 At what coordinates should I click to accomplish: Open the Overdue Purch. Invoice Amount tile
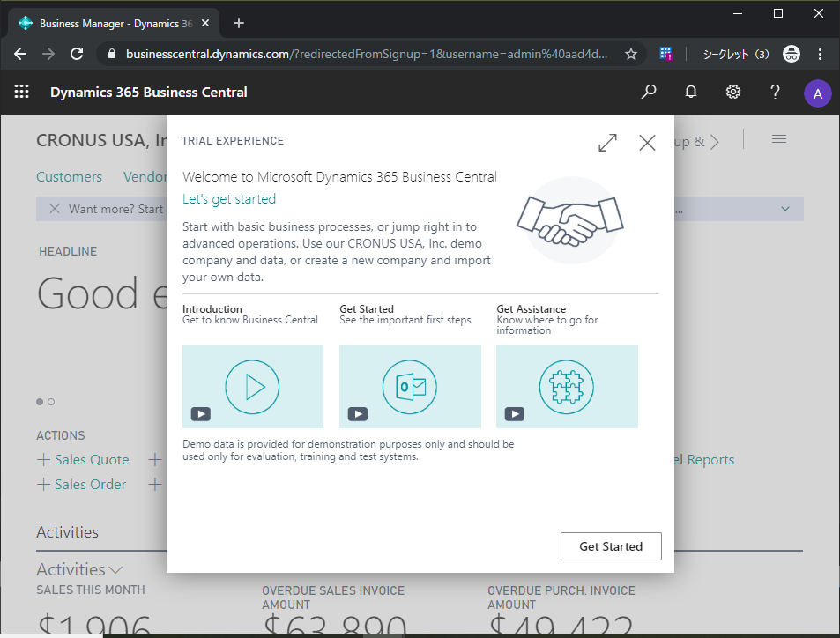(561, 611)
